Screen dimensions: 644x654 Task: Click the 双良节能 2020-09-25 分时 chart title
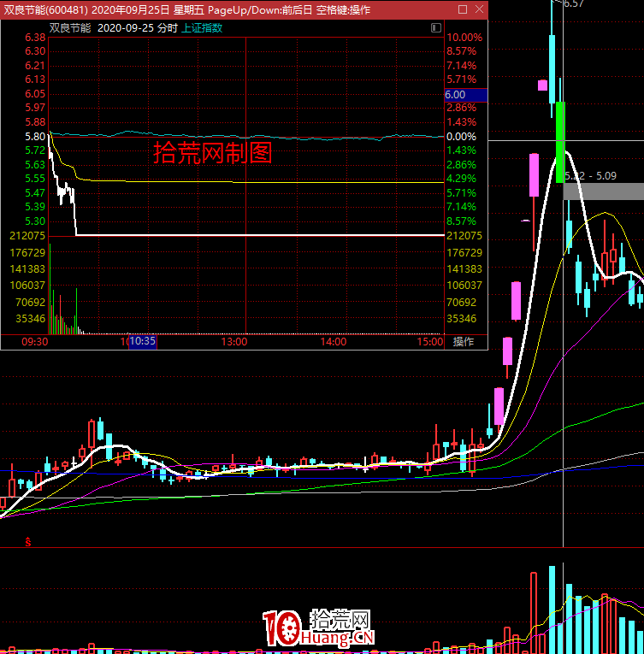[114, 28]
